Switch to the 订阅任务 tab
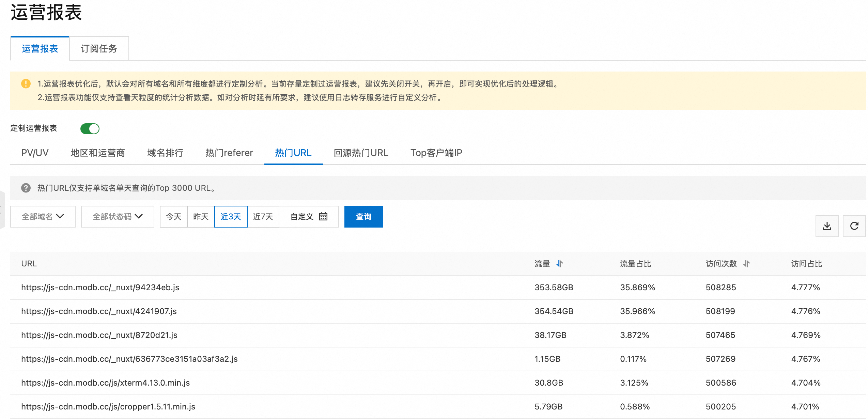The height and width of the screenshot is (419, 868). pos(99,49)
